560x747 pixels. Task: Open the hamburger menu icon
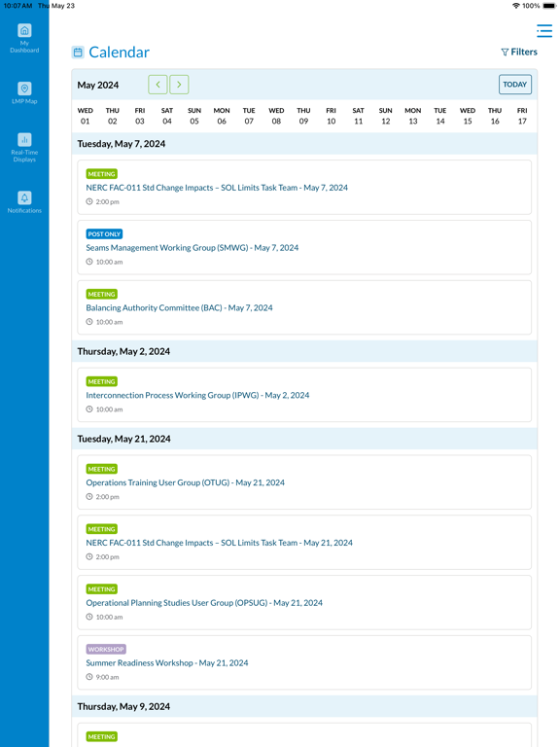pos(544,30)
